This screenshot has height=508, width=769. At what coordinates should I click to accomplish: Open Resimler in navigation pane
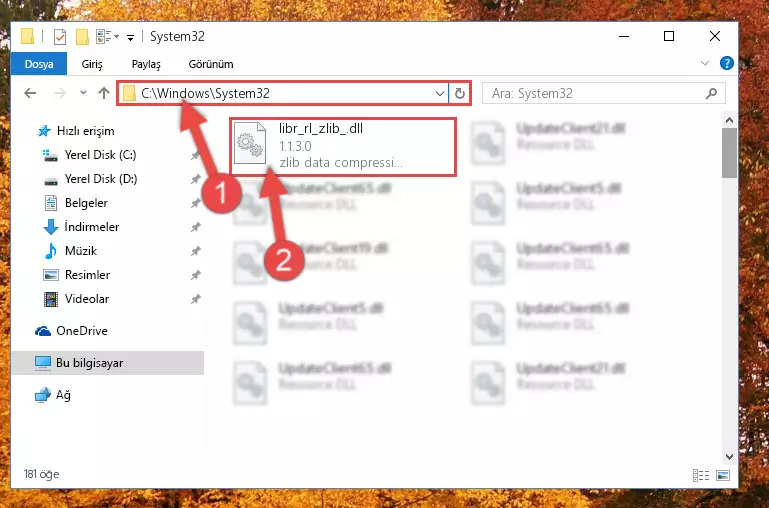click(87, 275)
